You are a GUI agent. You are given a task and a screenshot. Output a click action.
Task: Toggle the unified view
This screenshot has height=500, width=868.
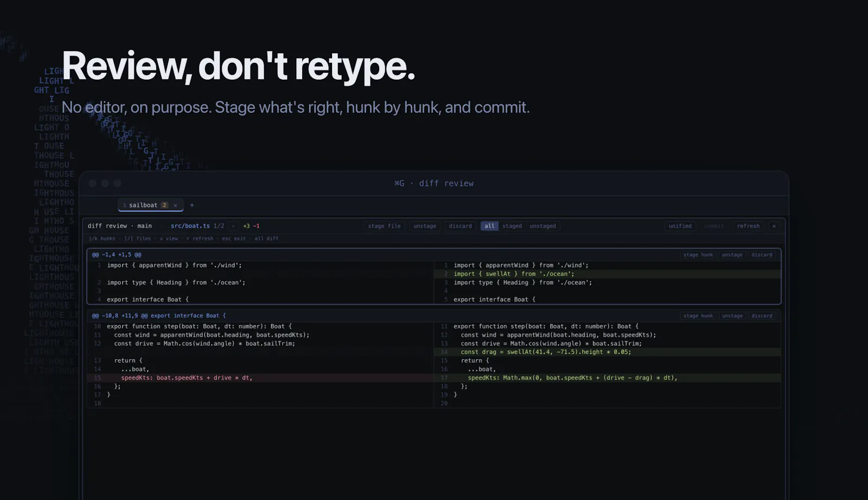coord(680,226)
